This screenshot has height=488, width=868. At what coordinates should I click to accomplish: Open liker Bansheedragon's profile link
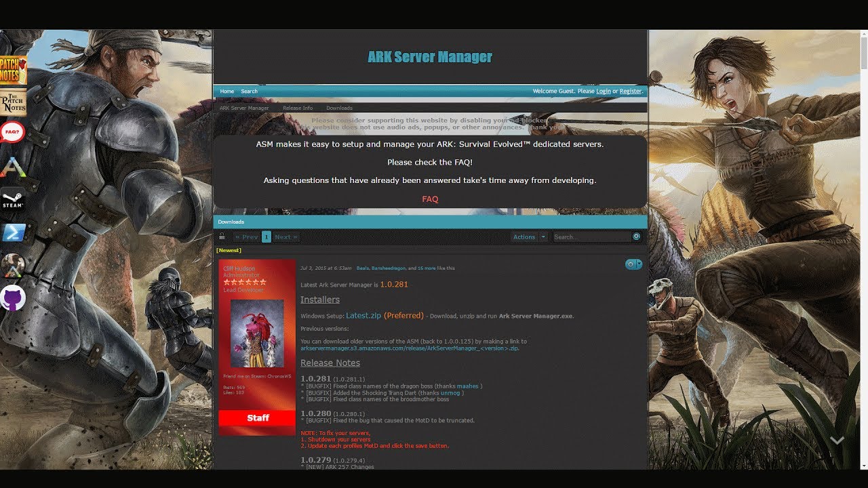coord(389,268)
